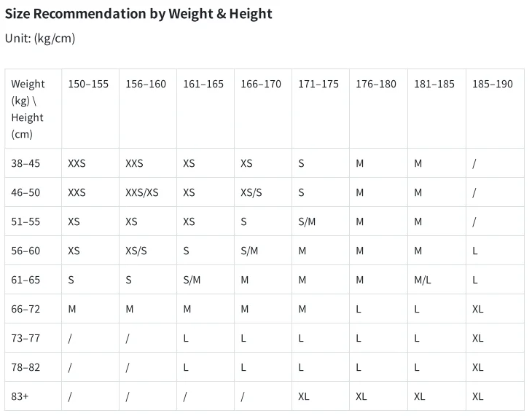Select the M/L size cell
The height and width of the screenshot is (416, 532).
423,280
